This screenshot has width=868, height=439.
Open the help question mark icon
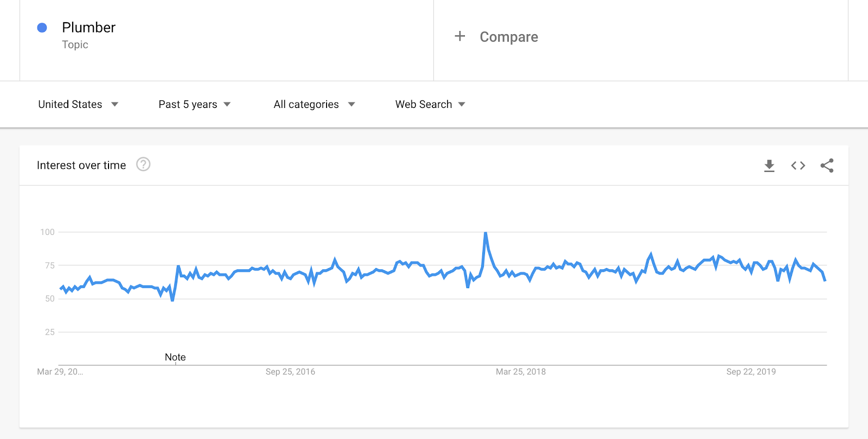(143, 164)
